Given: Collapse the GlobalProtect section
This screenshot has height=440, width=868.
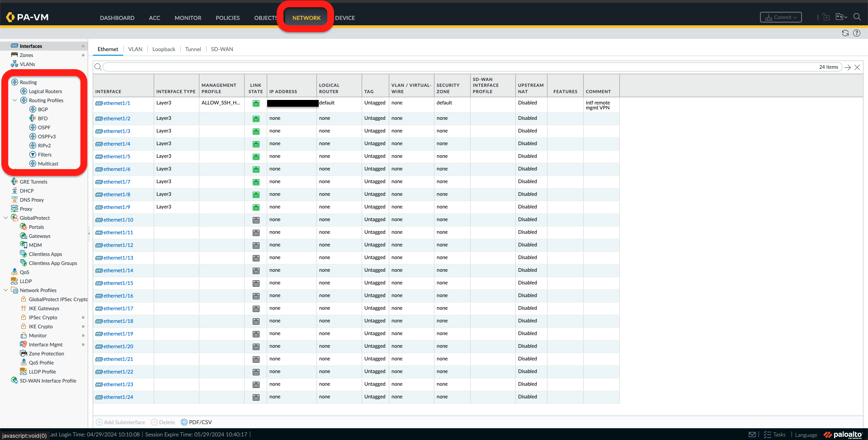Looking at the screenshot, I should (5, 218).
